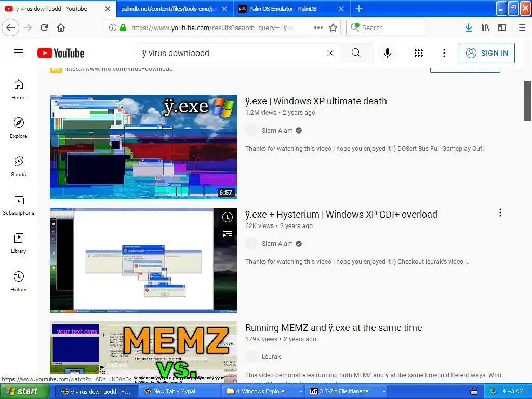This screenshot has height=399, width=532.
Task: Go to YouTube logo homepage
Action: [61, 53]
